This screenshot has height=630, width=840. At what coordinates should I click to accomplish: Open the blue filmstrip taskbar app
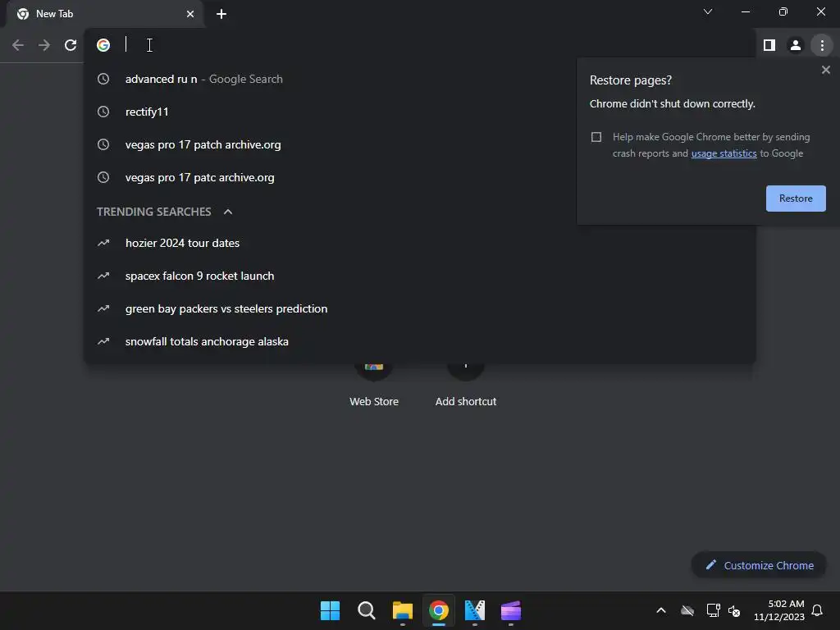[475, 610]
